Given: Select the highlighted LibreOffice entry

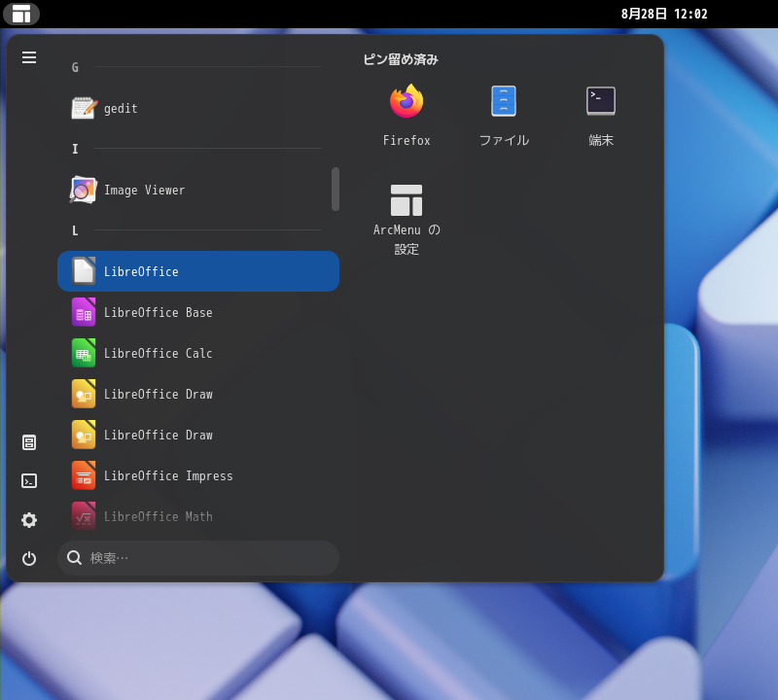Looking at the screenshot, I should coord(198,271).
